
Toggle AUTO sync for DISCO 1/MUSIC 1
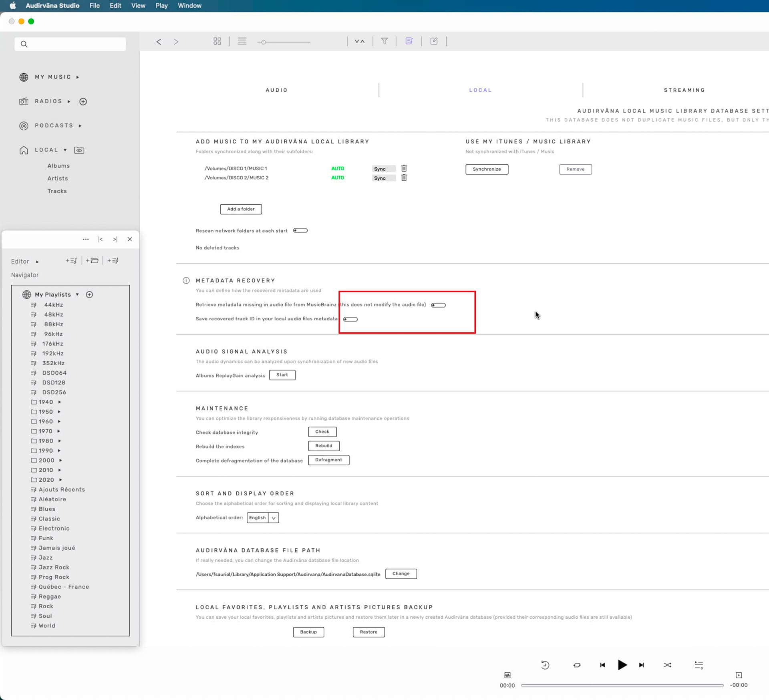338,169
